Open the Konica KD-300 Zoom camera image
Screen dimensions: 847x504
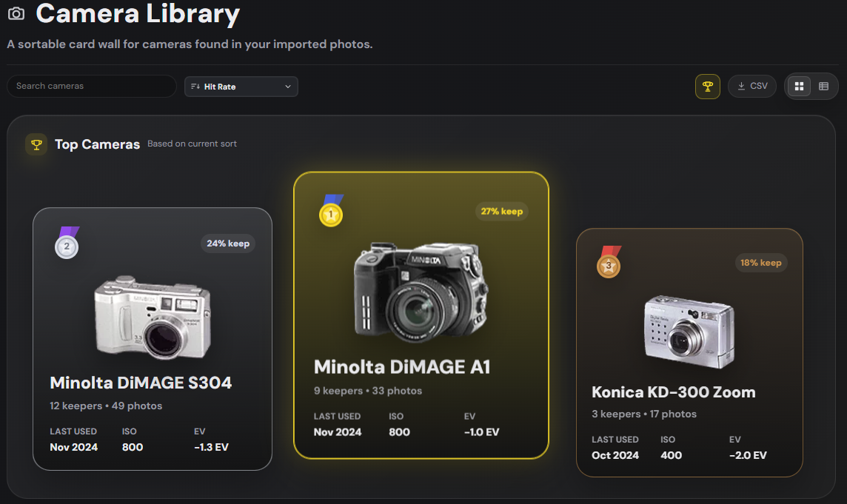[689, 332]
